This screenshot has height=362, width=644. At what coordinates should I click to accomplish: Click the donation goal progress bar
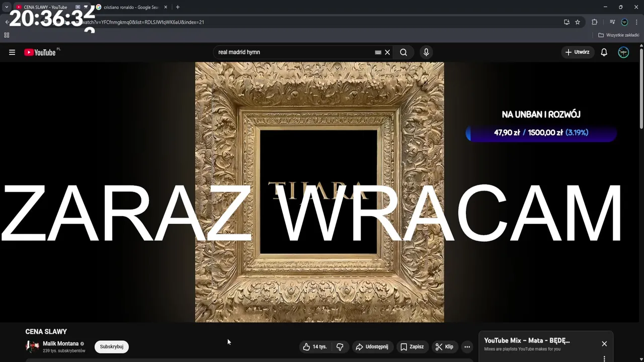tap(541, 133)
